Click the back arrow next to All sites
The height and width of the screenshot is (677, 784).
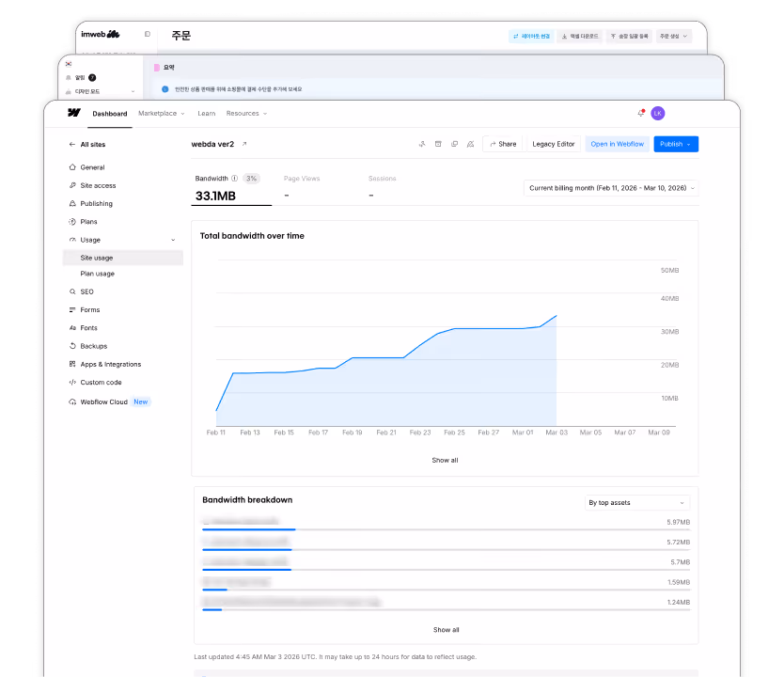click(72, 145)
